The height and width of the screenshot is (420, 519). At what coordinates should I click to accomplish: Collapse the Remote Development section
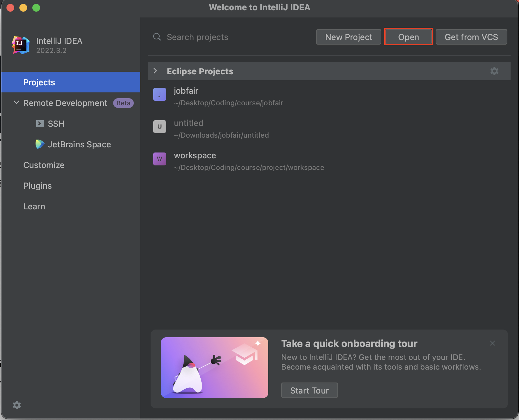16,102
